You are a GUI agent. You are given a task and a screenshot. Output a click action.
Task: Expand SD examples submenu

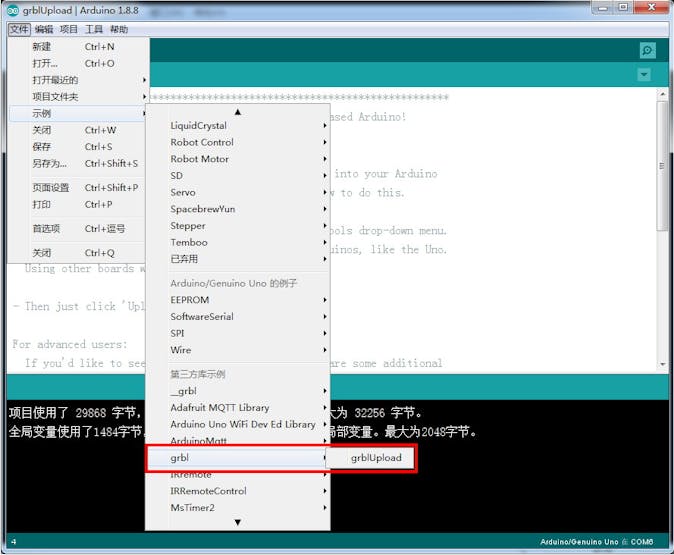tap(238, 176)
